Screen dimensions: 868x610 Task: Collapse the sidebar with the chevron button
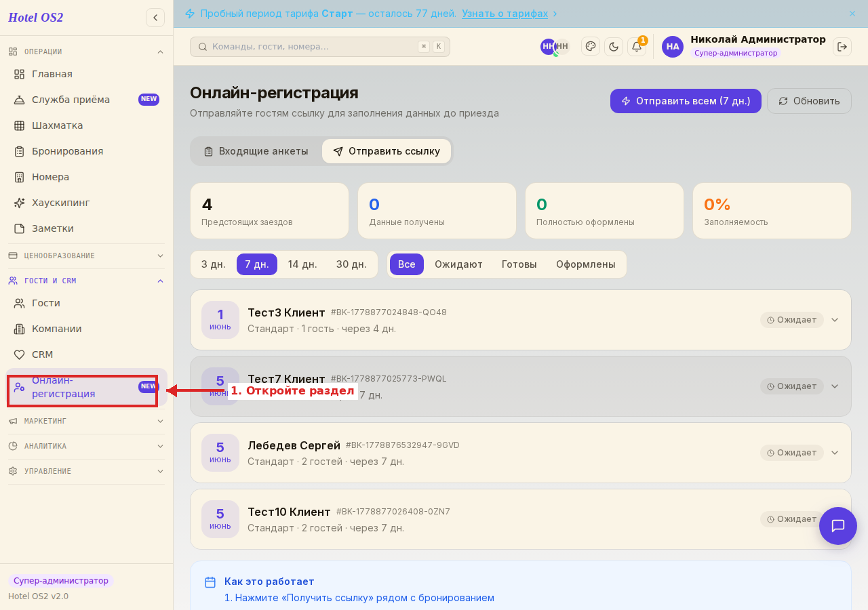tap(155, 18)
